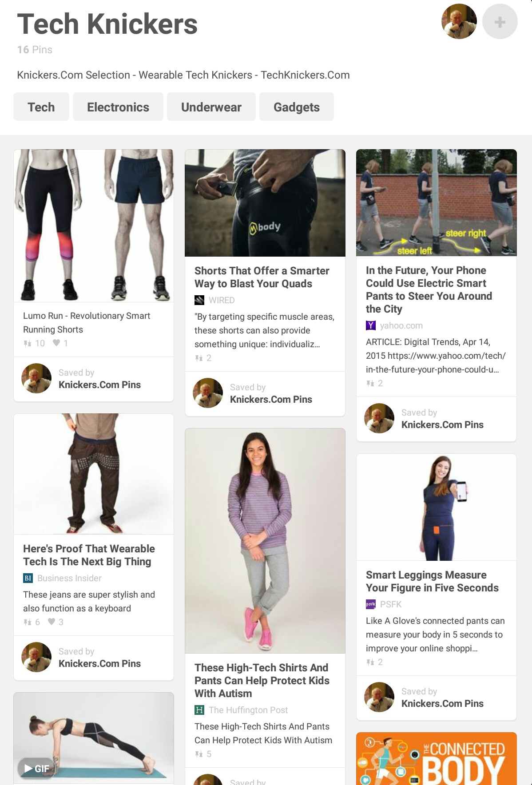The height and width of the screenshot is (785, 532).
Task: Open the Lumo Run shorts pin image
Action: click(x=94, y=226)
